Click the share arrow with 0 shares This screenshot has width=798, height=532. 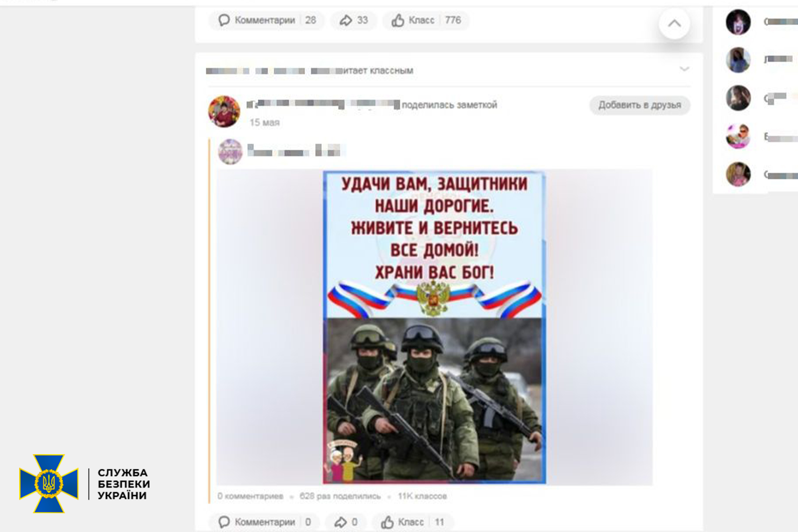(346, 522)
